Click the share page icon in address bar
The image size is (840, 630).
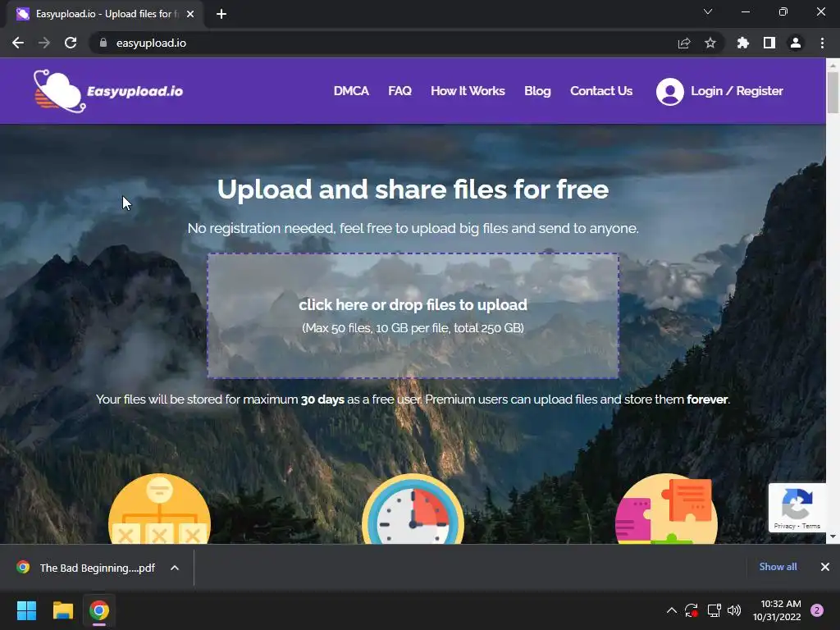[x=684, y=43]
